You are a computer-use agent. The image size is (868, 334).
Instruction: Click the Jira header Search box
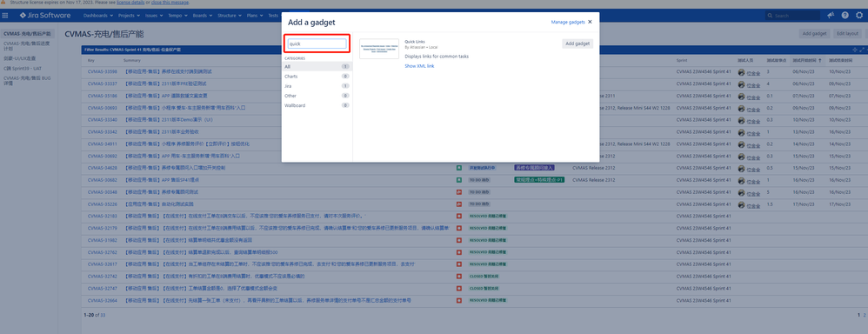tap(792, 16)
